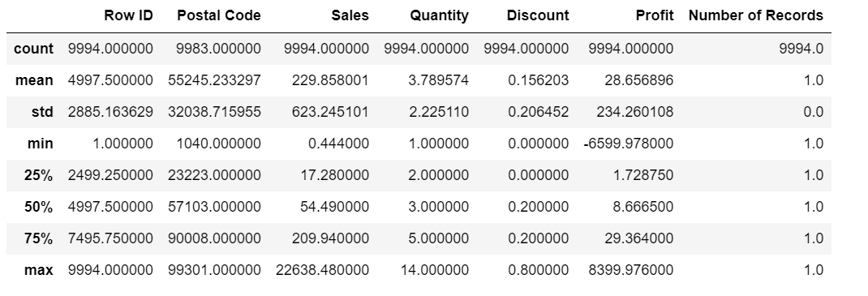Click the Row ID column header

pyautogui.click(x=128, y=15)
